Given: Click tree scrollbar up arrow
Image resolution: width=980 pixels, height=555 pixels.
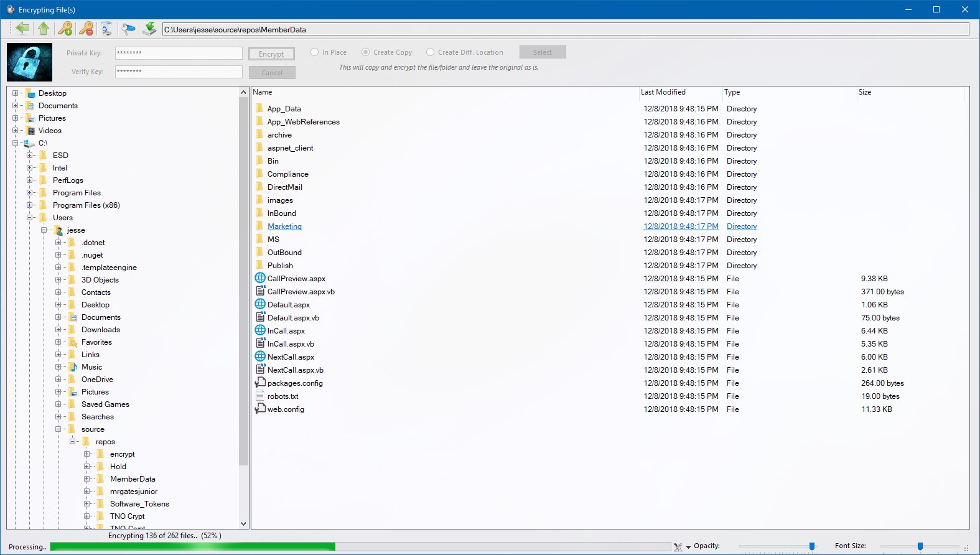Looking at the screenshot, I should click(243, 92).
